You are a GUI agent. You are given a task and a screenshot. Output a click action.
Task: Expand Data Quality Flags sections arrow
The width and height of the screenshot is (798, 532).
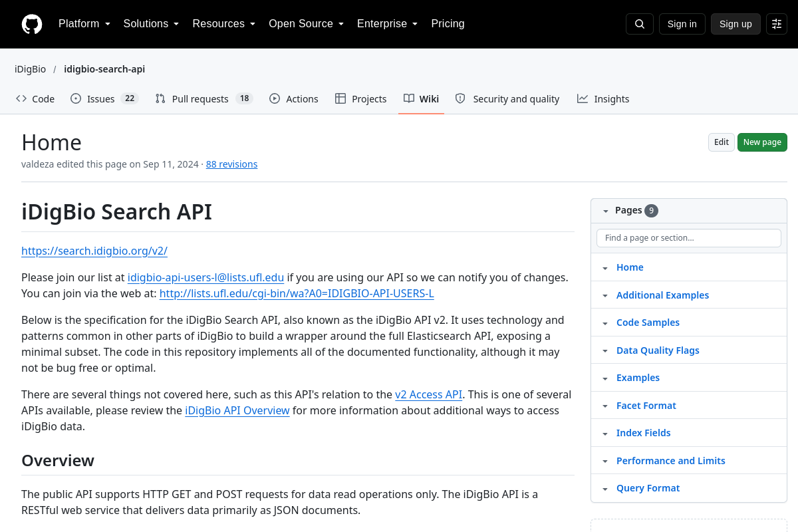point(605,351)
